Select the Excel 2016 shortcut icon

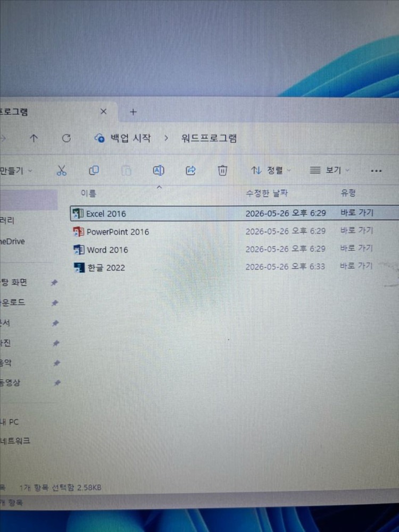coord(78,214)
